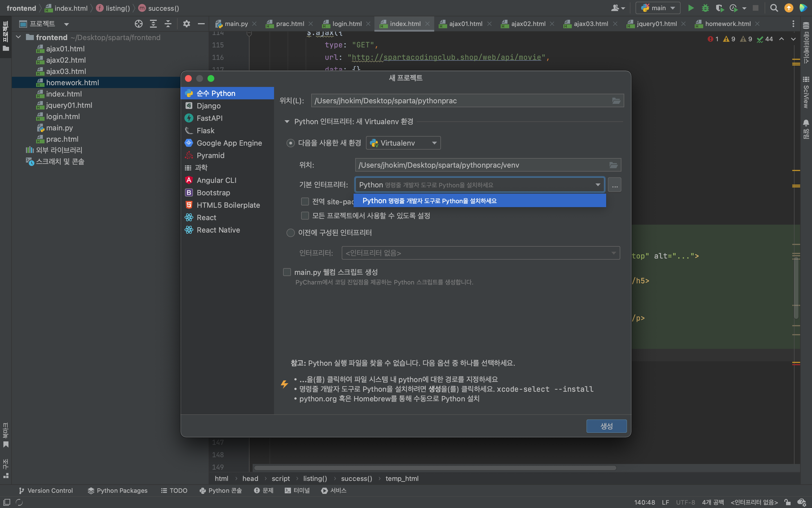Choose the FastAPI project type

(x=228, y=118)
